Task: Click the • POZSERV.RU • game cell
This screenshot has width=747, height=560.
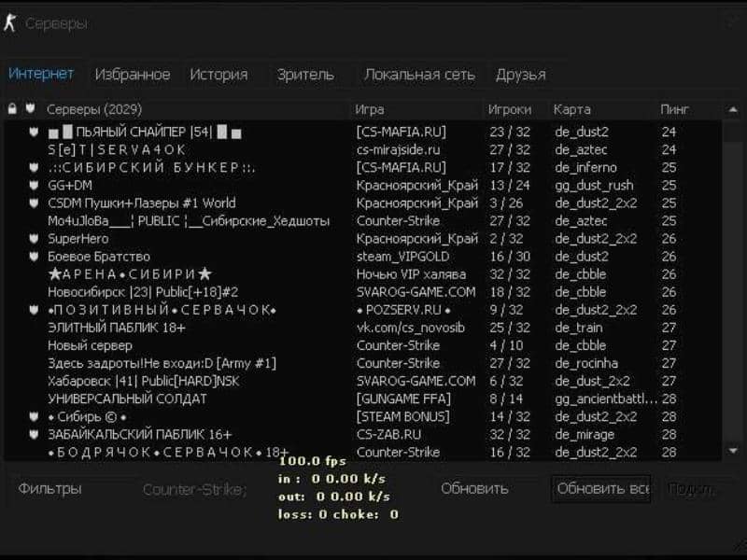Action: pyautogui.click(x=403, y=310)
